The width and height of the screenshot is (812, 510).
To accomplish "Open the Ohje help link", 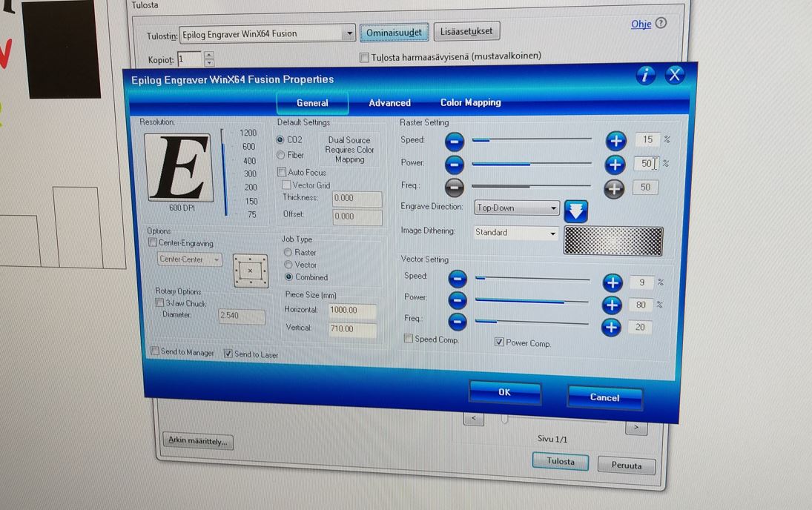I will tap(641, 24).
